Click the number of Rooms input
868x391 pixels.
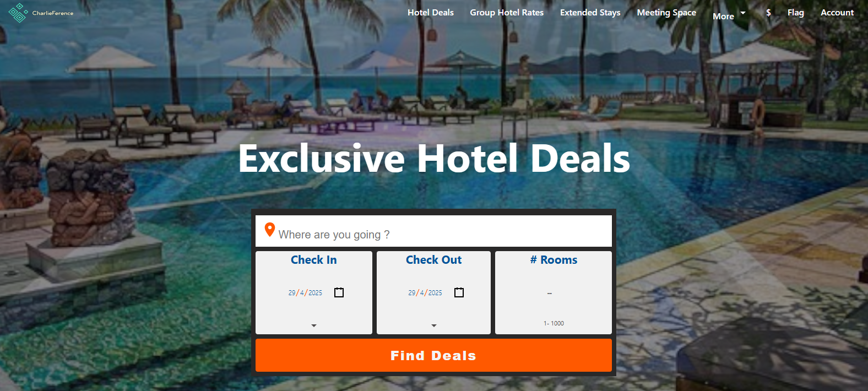tap(554, 293)
